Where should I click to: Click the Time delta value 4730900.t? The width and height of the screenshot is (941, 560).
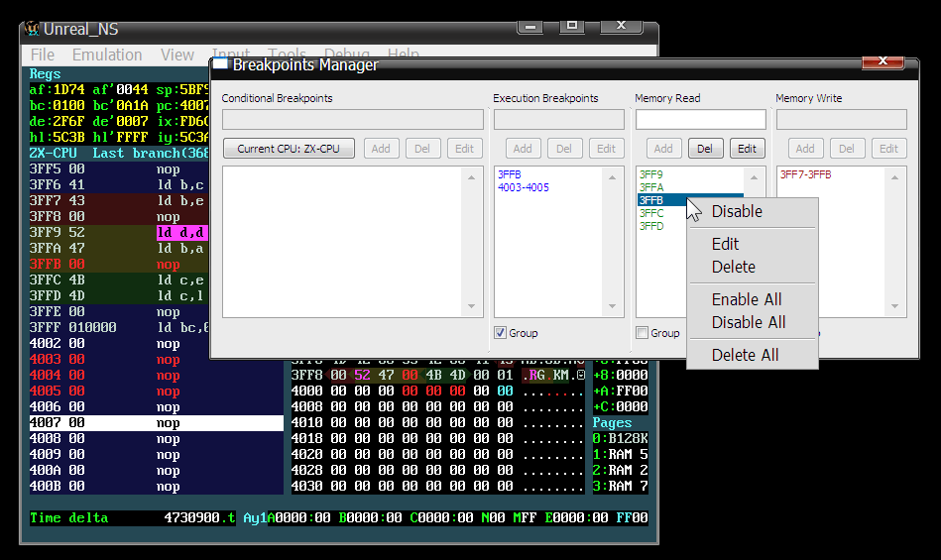pyautogui.click(x=200, y=517)
